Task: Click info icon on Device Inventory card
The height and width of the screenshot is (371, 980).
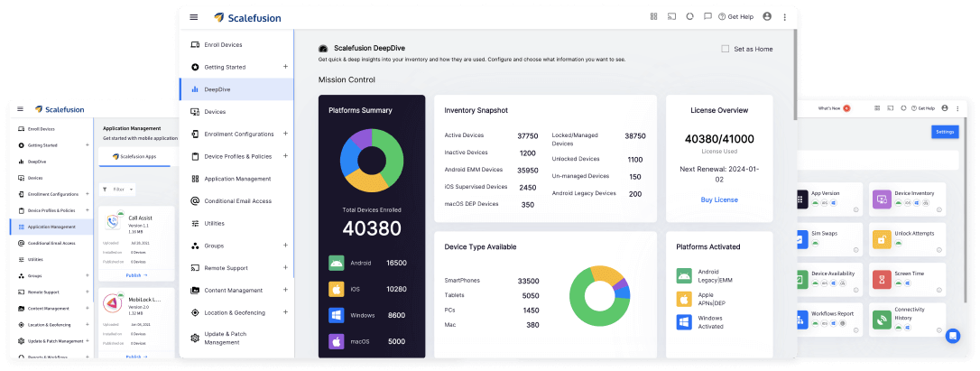Action: (938, 209)
